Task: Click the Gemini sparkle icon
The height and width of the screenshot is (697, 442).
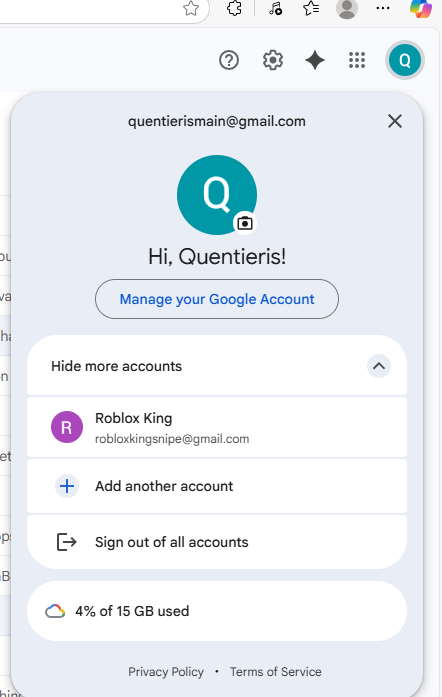Action: point(315,60)
